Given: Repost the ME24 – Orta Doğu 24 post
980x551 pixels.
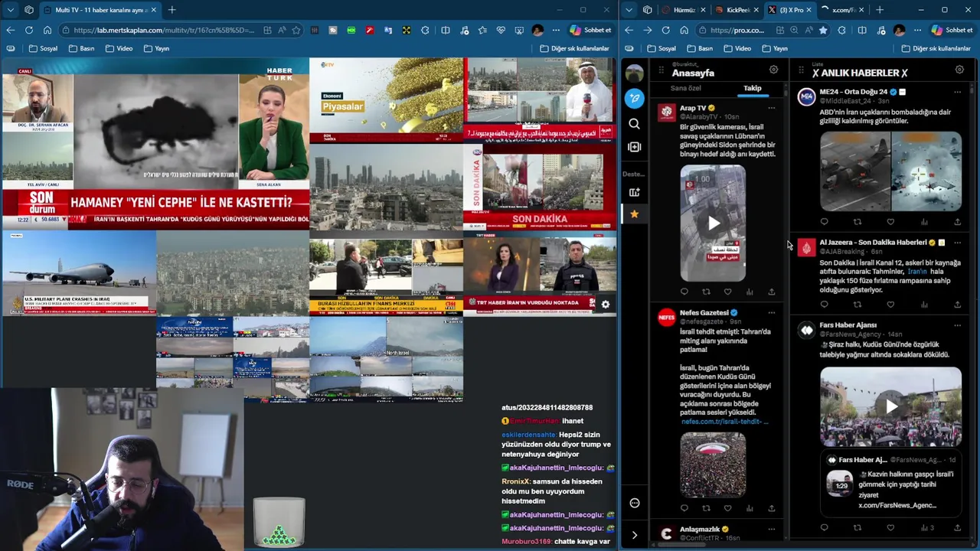Looking at the screenshot, I should [x=857, y=222].
